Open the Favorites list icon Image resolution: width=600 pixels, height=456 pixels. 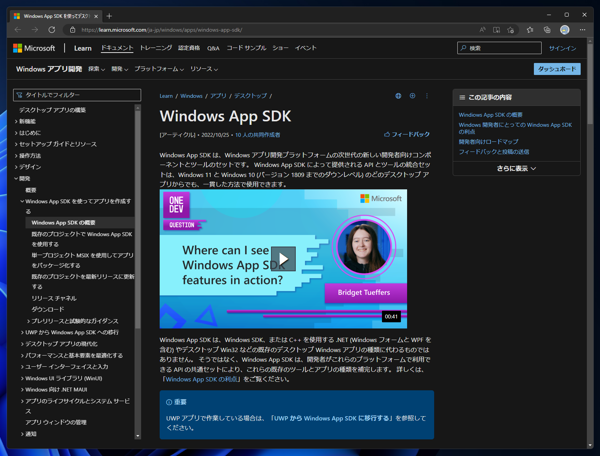pyautogui.click(x=530, y=30)
